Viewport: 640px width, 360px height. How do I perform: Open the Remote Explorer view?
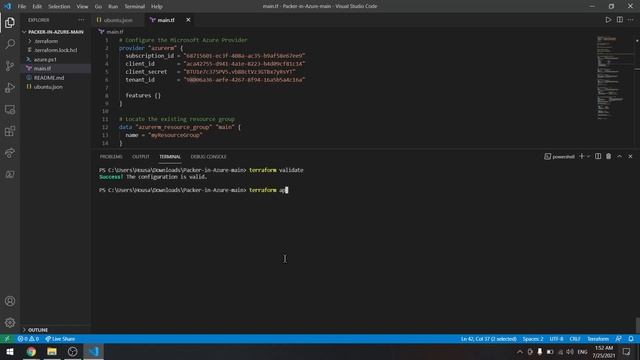pos(10,109)
